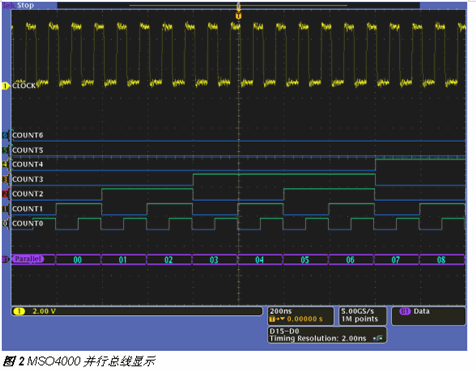The image size is (476, 371).
Task: Select the COUNT2 digital channel indicator
Action: click(5, 194)
